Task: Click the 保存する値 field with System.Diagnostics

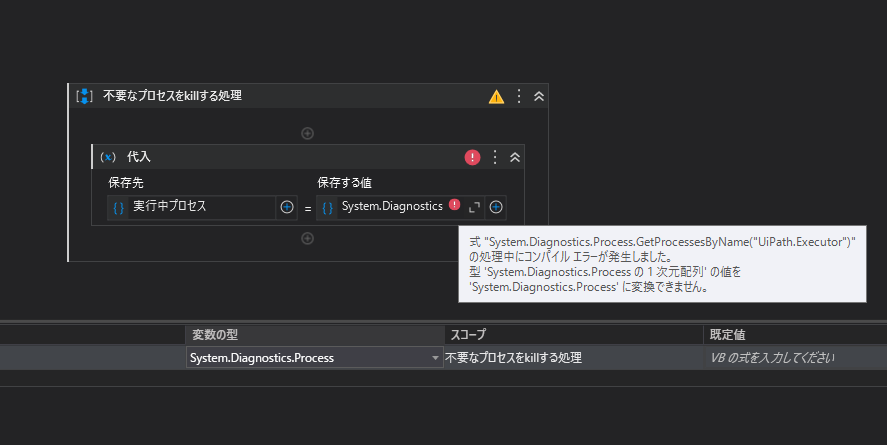Action: pos(391,207)
